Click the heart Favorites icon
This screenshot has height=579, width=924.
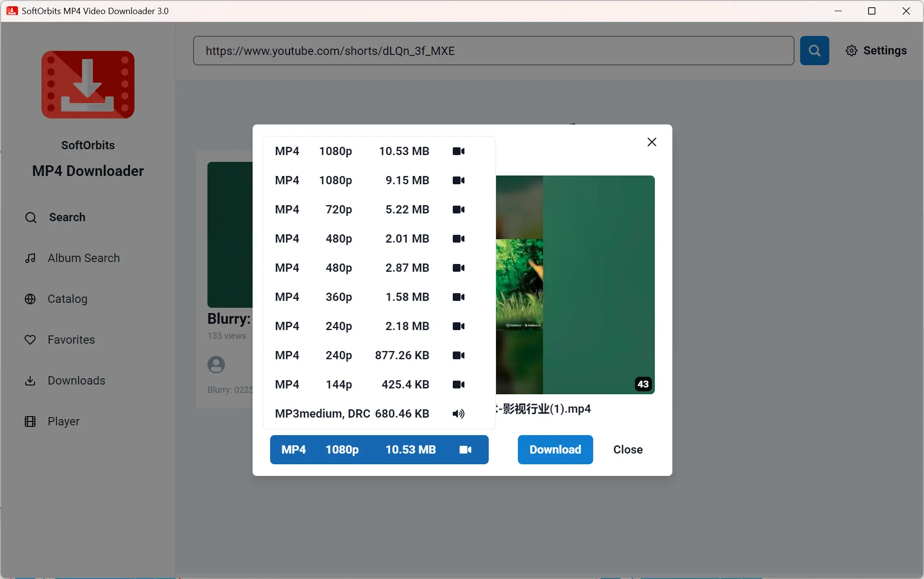(x=30, y=340)
